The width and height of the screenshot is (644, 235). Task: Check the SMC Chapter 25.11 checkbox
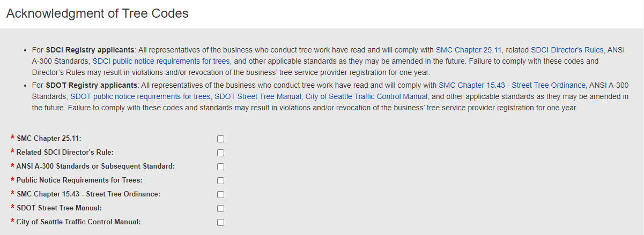pos(220,139)
